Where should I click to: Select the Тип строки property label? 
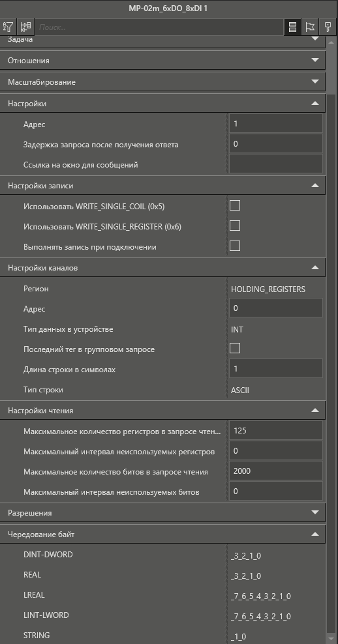click(43, 390)
